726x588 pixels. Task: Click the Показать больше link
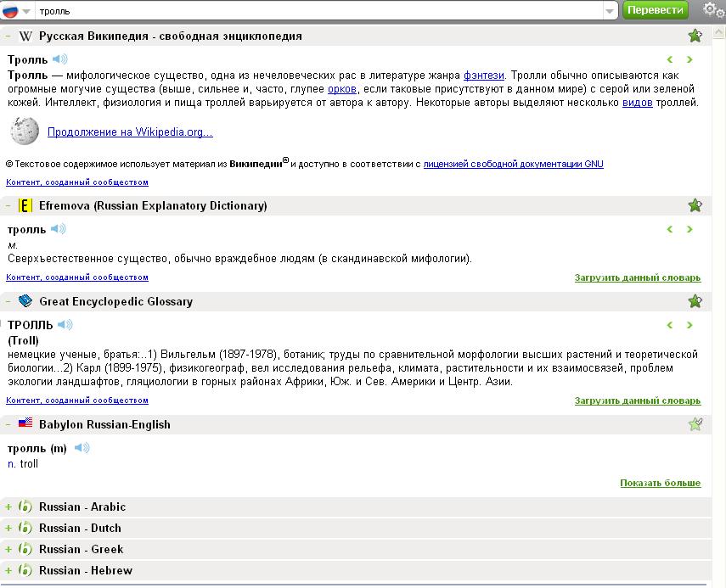pos(661,483)
